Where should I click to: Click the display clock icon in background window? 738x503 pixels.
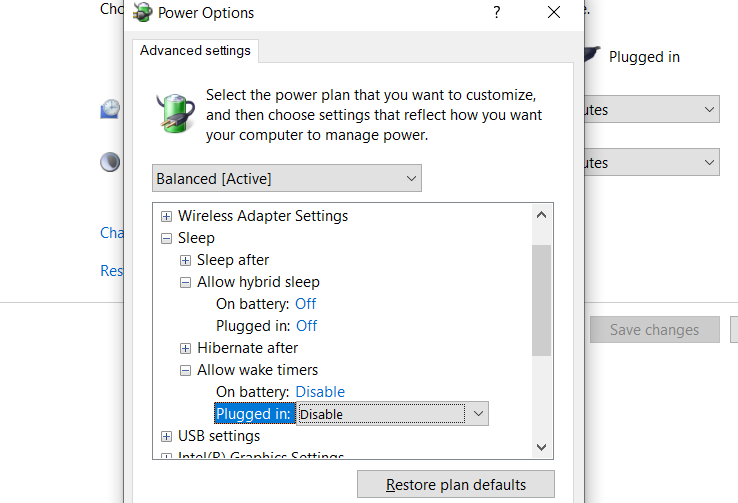(110, 109)
